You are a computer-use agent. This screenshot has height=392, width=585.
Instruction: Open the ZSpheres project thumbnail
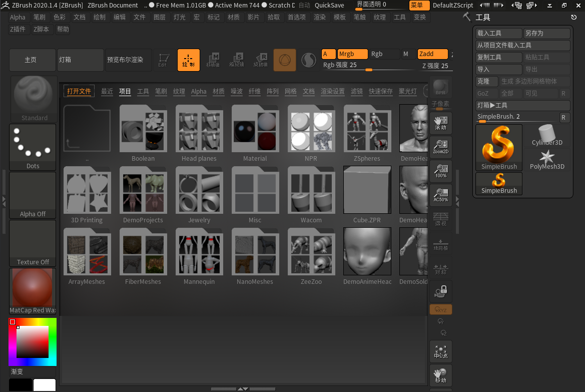coord(367,129)
